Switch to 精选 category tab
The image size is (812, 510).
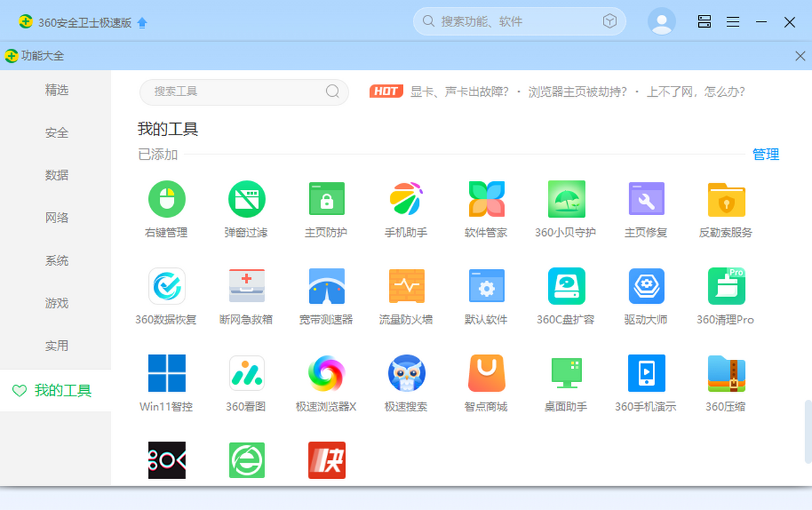tap(57, 90)
